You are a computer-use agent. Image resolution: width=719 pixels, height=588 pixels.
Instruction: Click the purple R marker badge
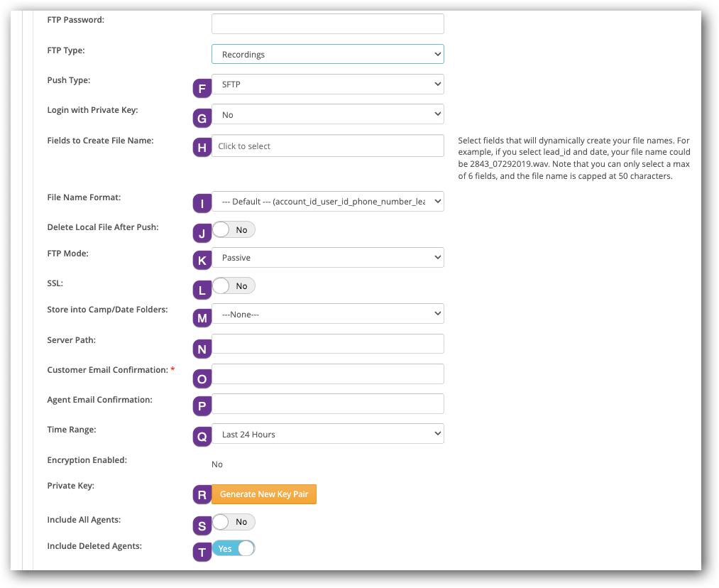[x=202, y=494]
